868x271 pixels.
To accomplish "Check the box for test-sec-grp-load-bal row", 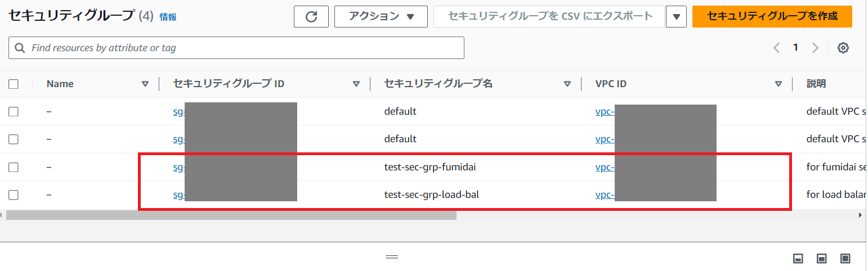I will (14, 195).
